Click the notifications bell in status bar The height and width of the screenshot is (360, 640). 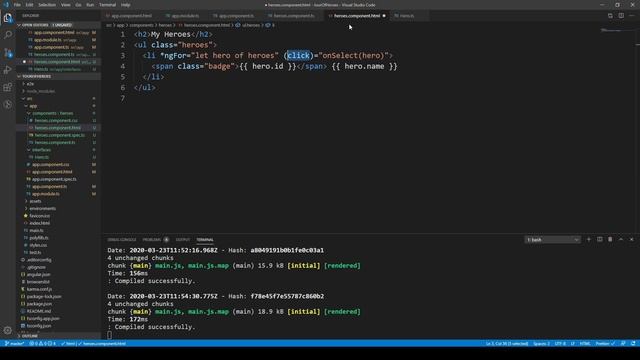[633, 344]
